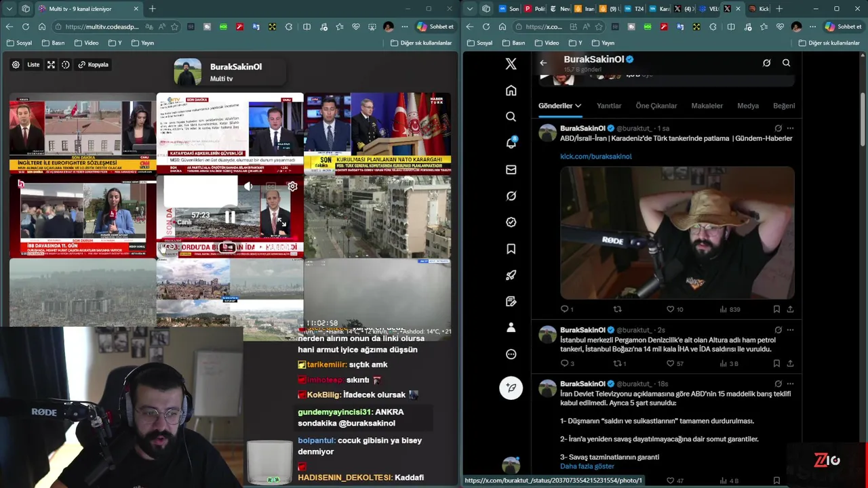Viewport: 868px width, 488px height.
Task: Open Diğer sık kullanılanlar folder in right browser
Action: 828,43
